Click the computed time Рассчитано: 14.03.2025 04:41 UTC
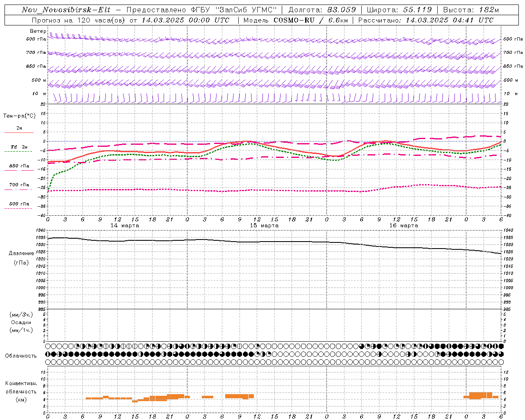The image size is (525, 420). coord(426,20)
